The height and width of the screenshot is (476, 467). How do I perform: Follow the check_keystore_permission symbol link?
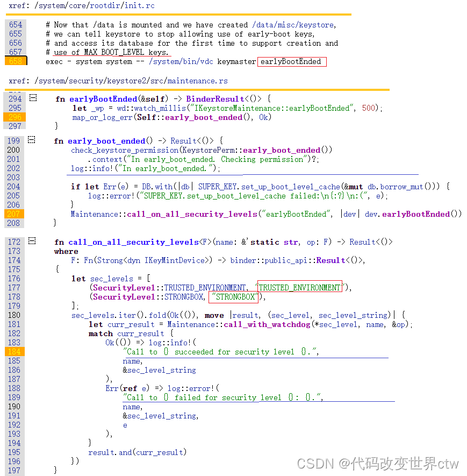(x=125, y=150)
